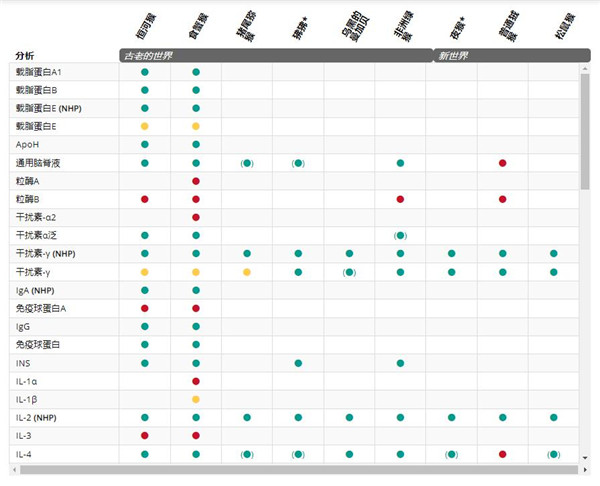
Task: Select the 古老的世界 group header
Action: (x=274, y=55)
